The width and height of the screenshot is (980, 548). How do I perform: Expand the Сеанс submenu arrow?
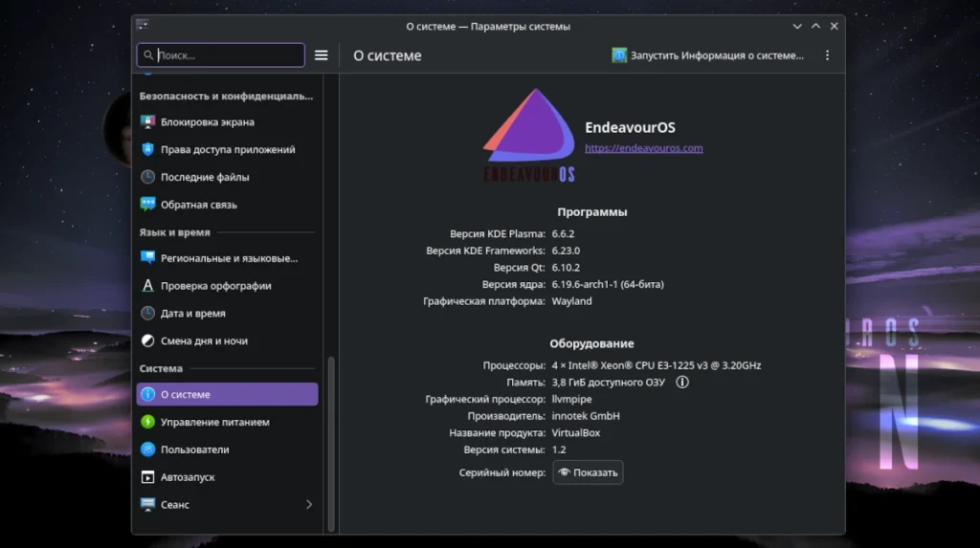coord(309,504)
